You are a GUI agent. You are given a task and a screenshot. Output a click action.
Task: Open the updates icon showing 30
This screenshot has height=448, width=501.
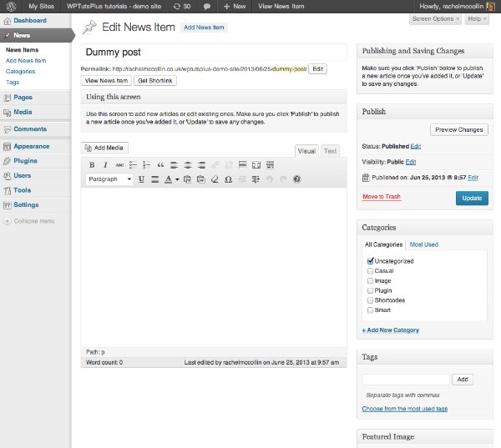coord(182,7)
